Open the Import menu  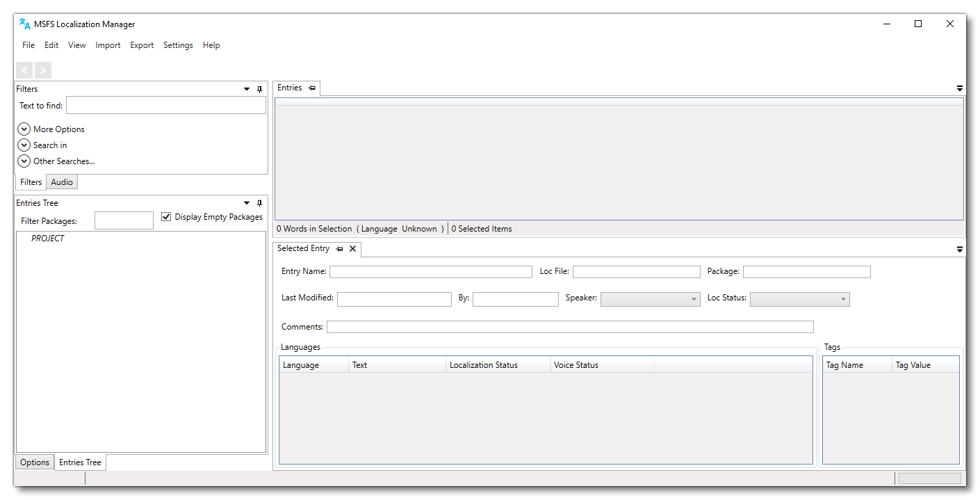tap(108, 45)
